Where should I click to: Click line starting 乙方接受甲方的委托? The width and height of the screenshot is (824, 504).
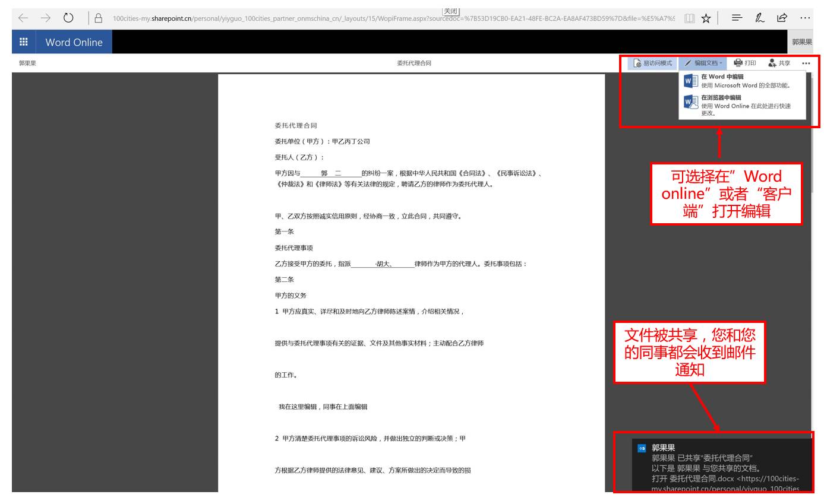401,264
